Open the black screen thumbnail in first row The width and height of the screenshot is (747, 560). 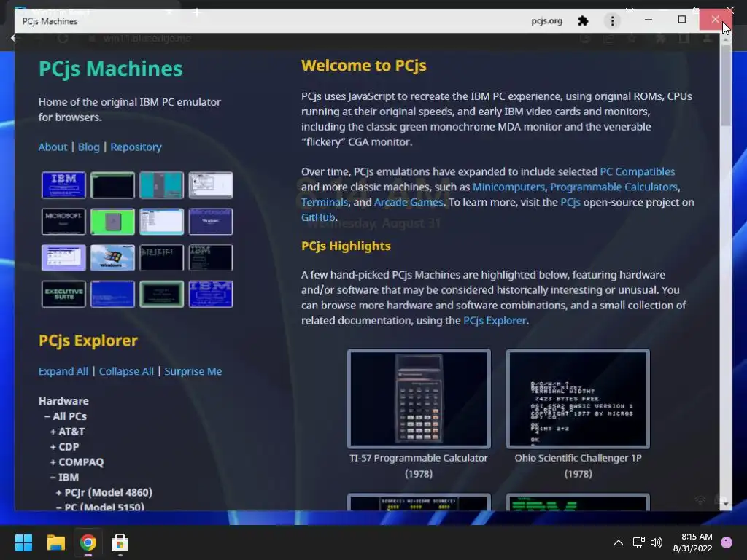(112, 184)
